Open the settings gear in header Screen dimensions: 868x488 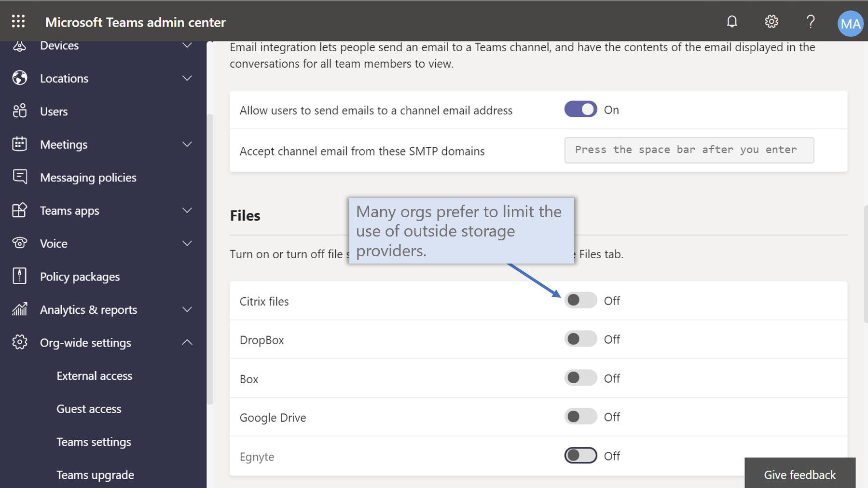click(772, 22)
